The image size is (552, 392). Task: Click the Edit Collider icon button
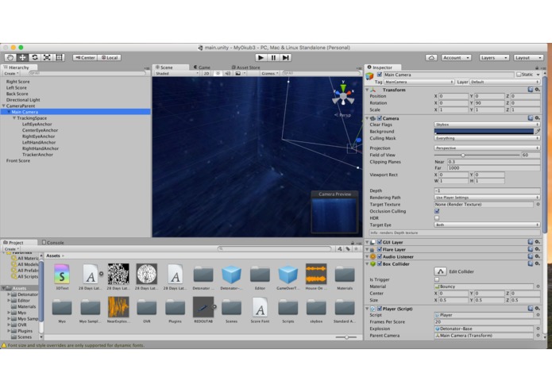click(440, 271)
